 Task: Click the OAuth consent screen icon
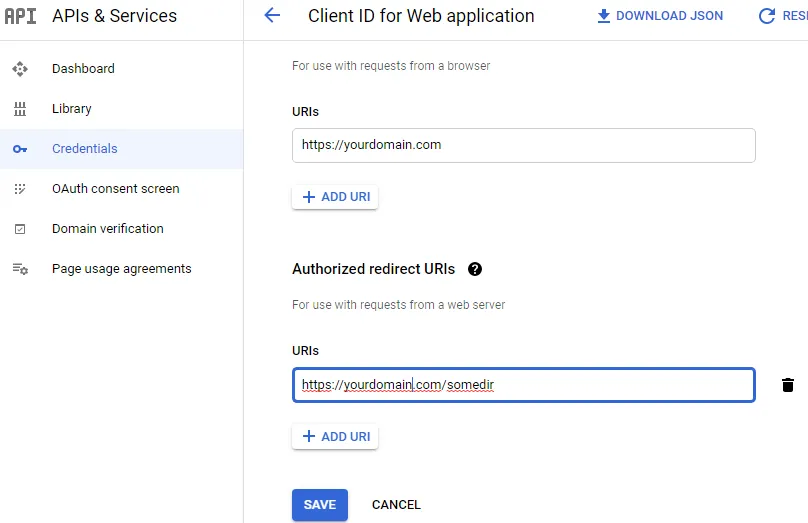coord(20,189)
